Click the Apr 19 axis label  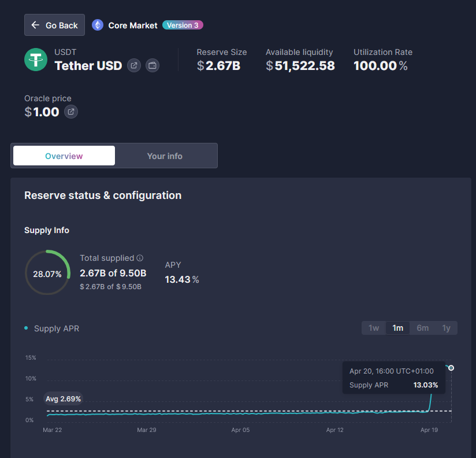point(429,430)
